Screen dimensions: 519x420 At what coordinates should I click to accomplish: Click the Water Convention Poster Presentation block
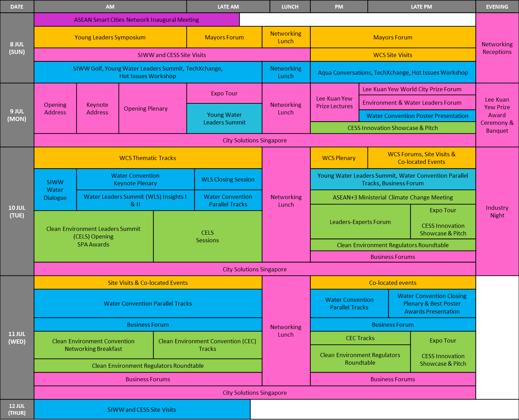coord(417,116)
